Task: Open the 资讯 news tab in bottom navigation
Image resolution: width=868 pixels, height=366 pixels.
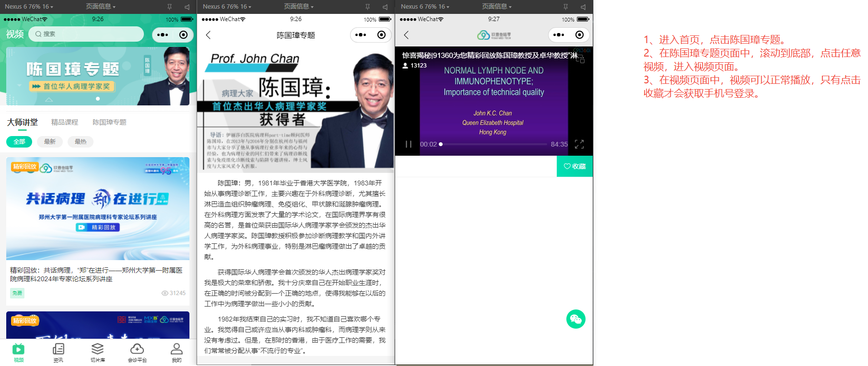Action: coord(58,353)
